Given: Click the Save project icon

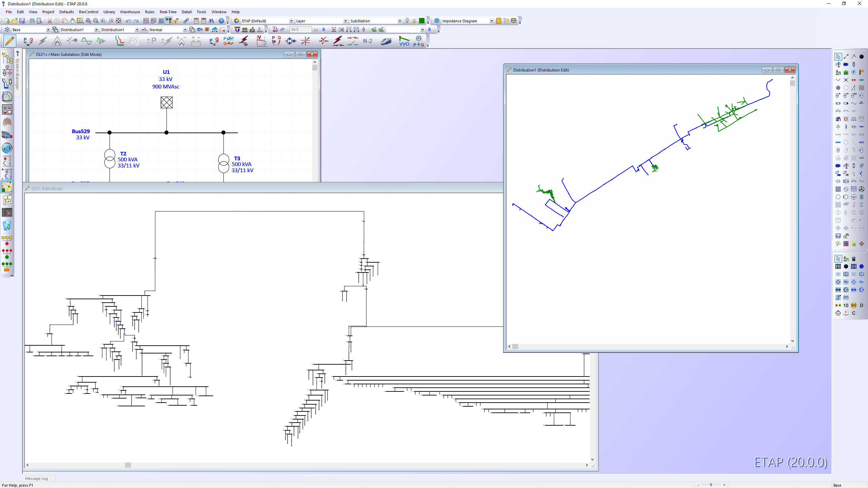Looking at the screenshot, I should click(x=22, y=21).
